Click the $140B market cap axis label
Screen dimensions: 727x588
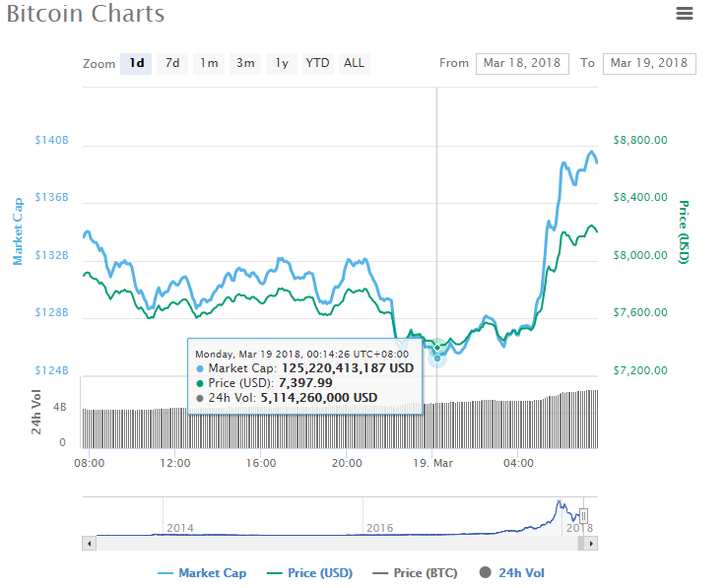point(51,140)
